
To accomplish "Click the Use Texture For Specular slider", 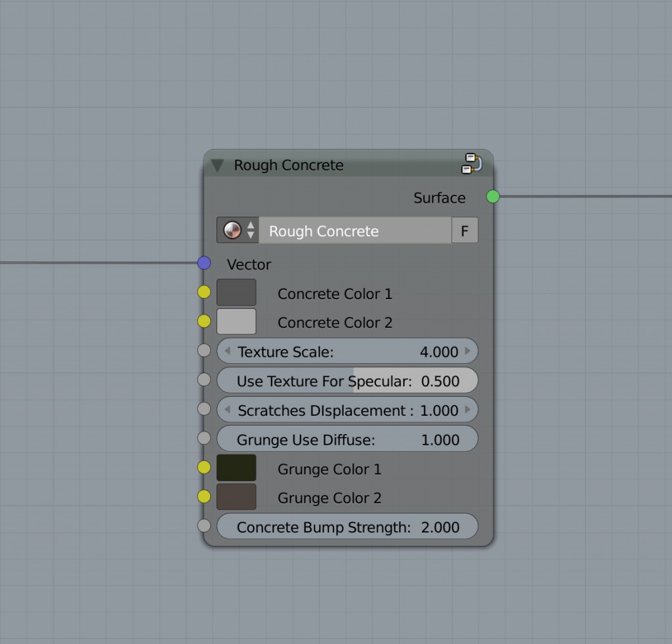I will [347, 381].
